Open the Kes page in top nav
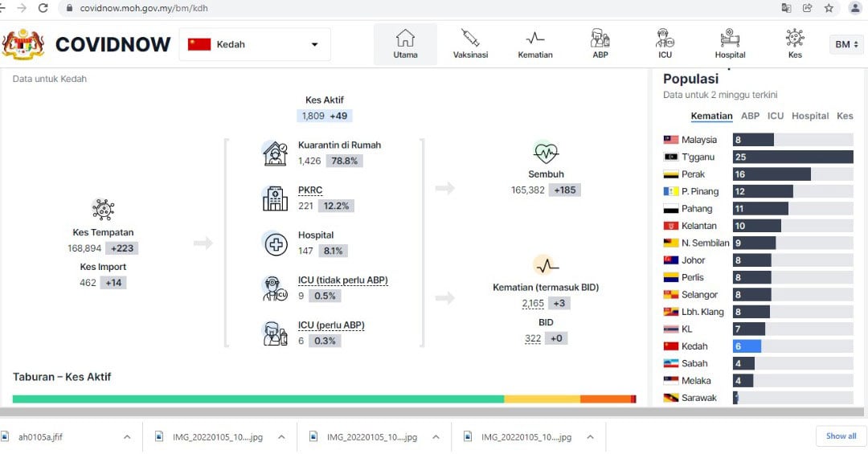Viewport: 868px width, 454px height. [x=795, y=44]
